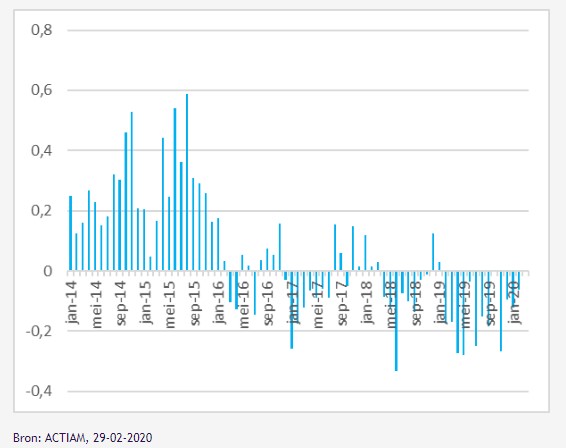Viewport: 566px width, 448px height.
Task: Click the x-axis label sep-14
Action: pos(122,304)
